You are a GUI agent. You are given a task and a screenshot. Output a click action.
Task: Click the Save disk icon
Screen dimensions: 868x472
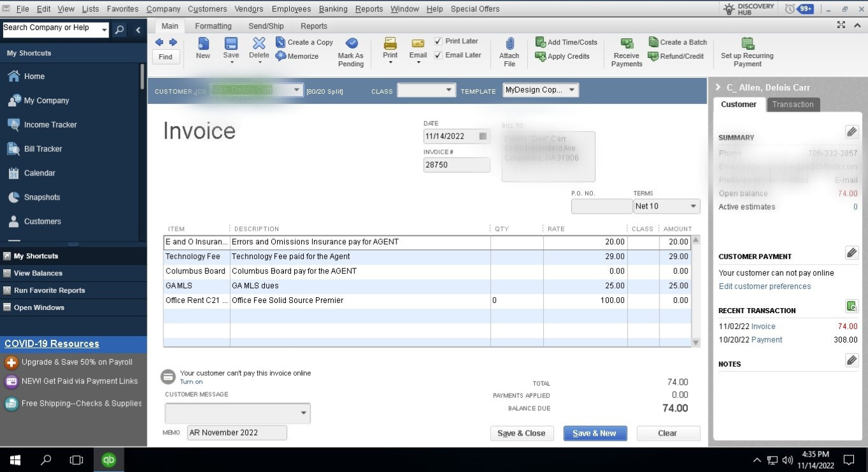pos(231,43)
